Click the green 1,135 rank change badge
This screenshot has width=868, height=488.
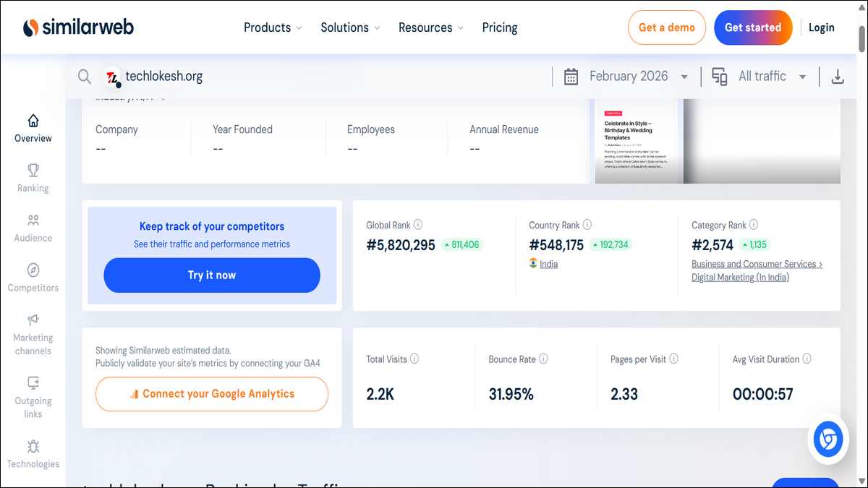[x=754, y=244]
